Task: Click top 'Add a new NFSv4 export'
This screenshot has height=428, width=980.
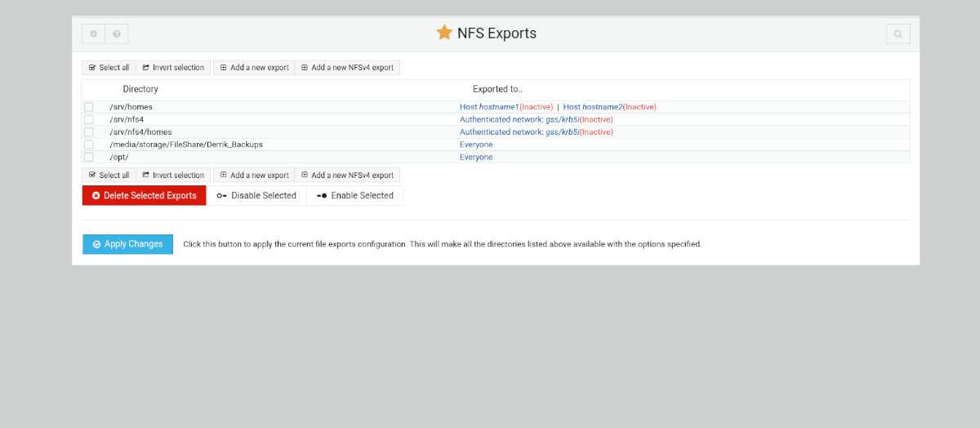Action: click(347, 68)
